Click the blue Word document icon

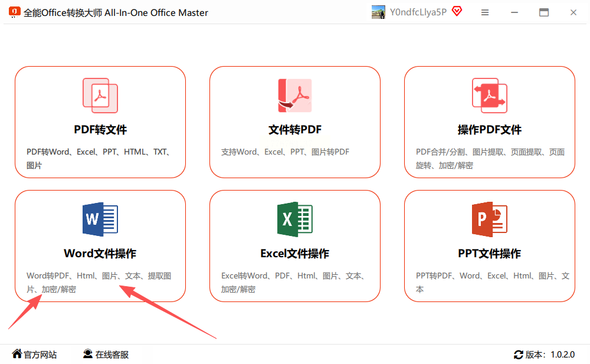tap(100, 219)
